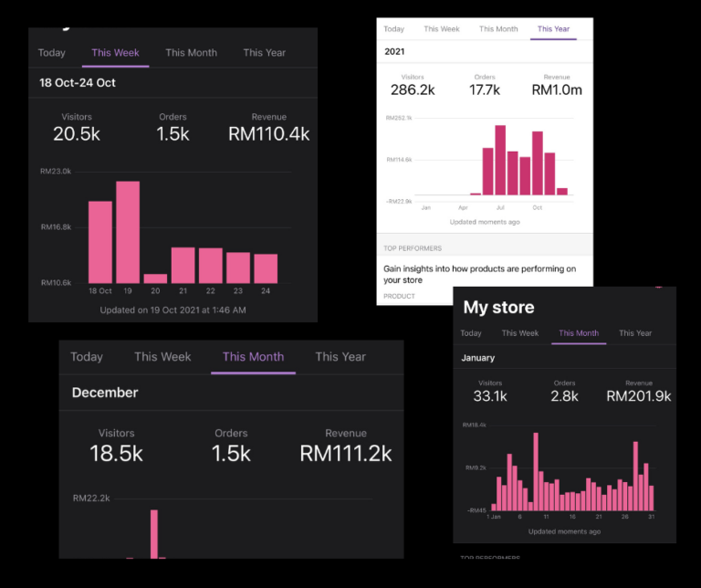Click the 286.2k visitors value
Image resolution: width=701 pixels, height=588 pixels.
tap(413, 89)
